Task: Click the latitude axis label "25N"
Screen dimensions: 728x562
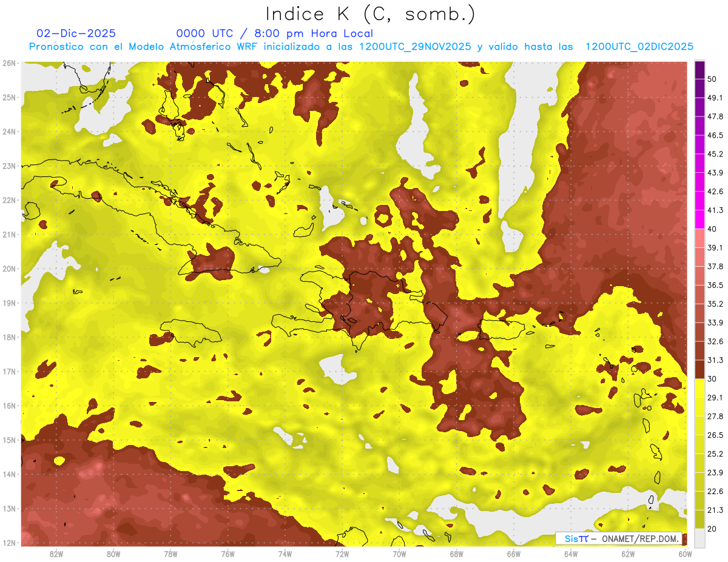Action: point(9,97)
